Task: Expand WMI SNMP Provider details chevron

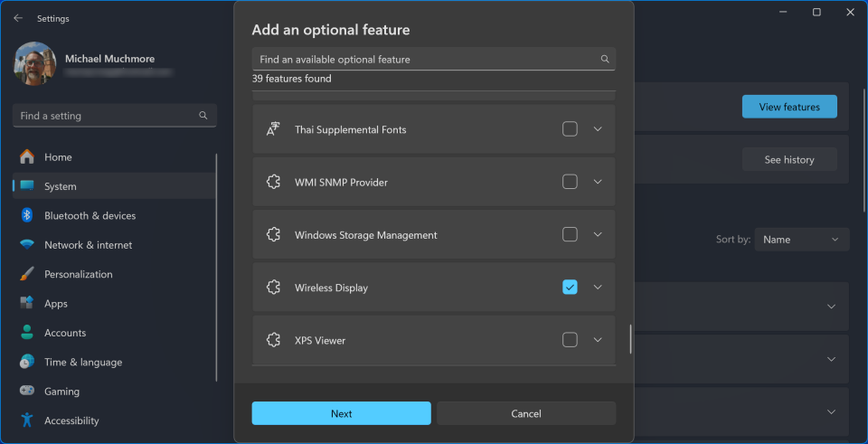Action: click(x=598, y=182)
